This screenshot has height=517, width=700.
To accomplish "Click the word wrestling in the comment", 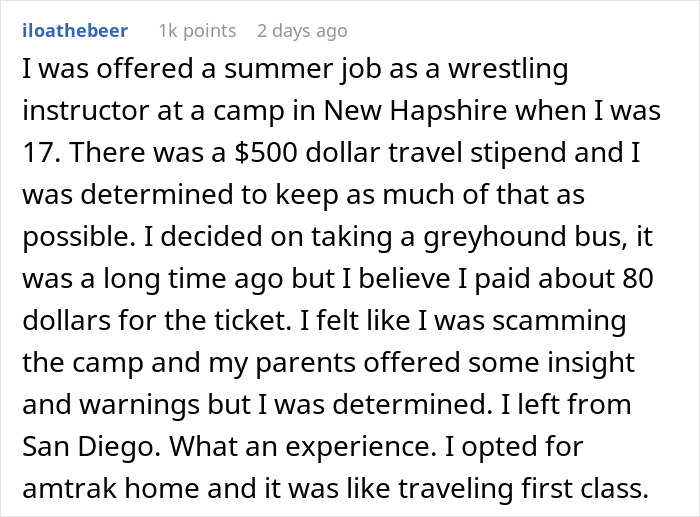I will pos(508,70).
